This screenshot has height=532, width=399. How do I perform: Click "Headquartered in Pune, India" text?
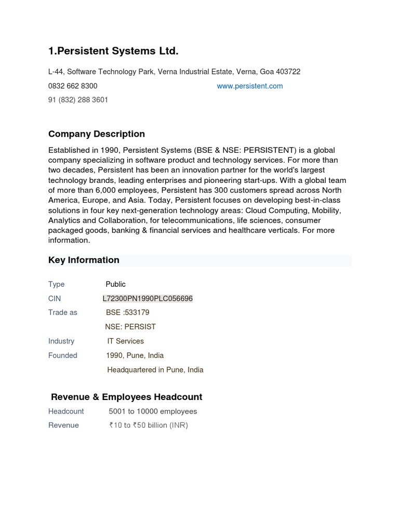click(155, 370)
